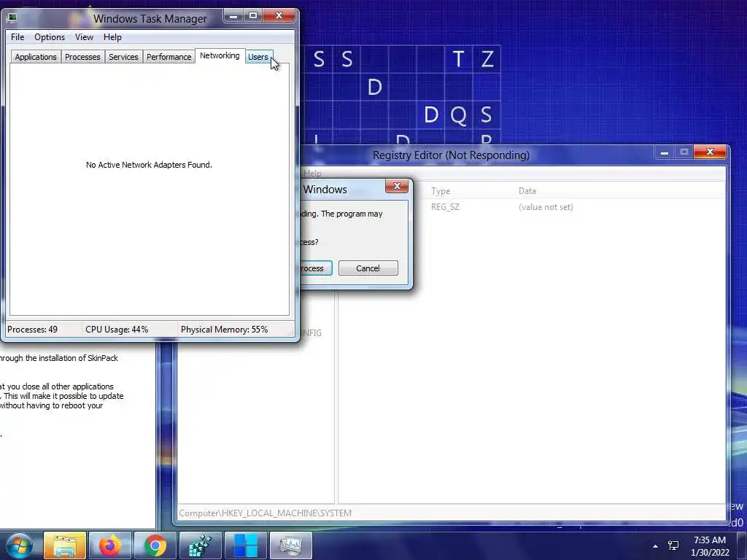Open the Options menu in Task Manager
Screen dimensions: 747x560
tap(50, 37)
